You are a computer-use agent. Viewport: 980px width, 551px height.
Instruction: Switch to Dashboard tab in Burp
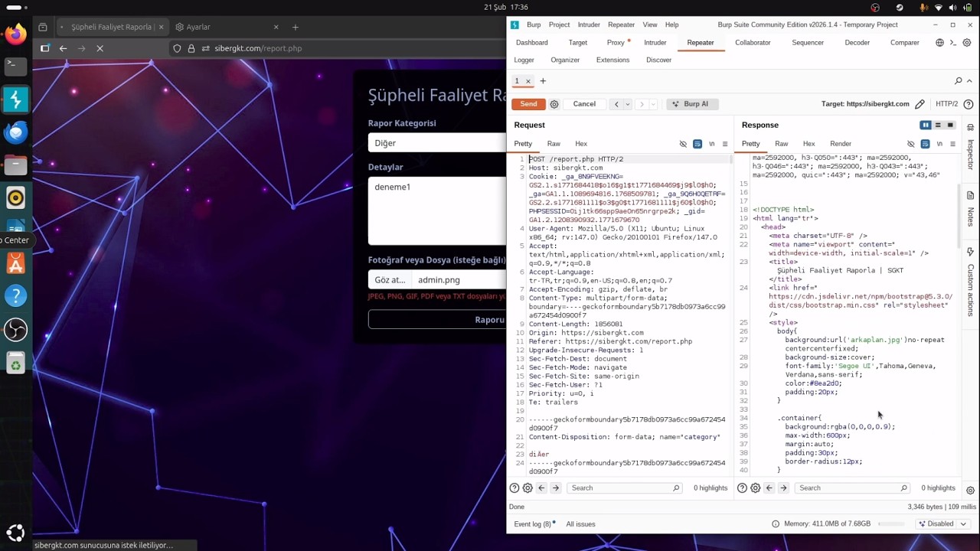tap(531, 43)
